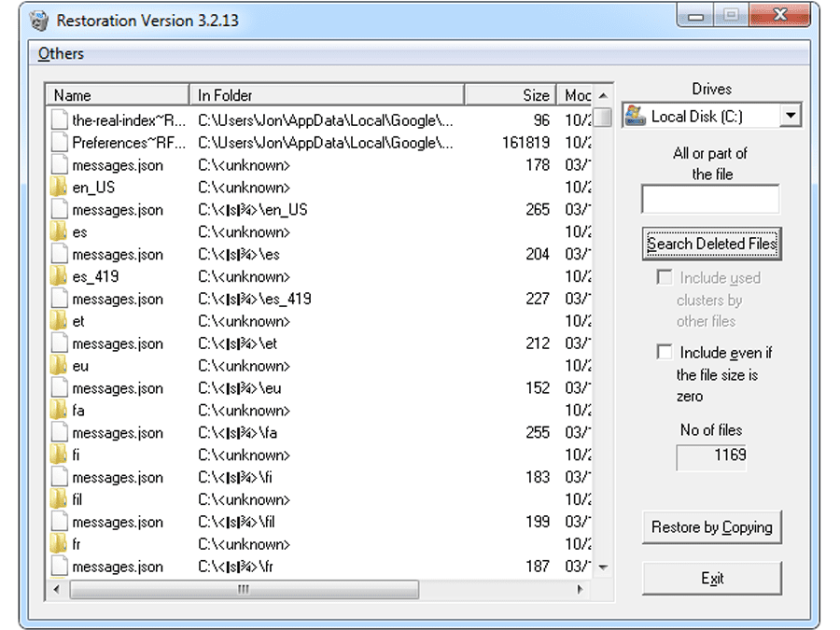Click file icon of messages.json size 227
The width and height of the screenshot is (840, 630).
(x=60, y=299)
